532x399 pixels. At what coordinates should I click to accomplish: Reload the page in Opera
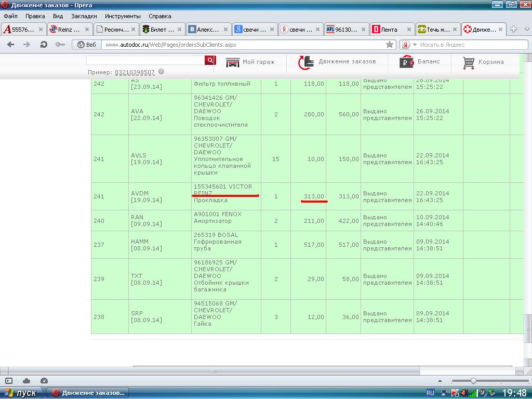coord(44,45)
